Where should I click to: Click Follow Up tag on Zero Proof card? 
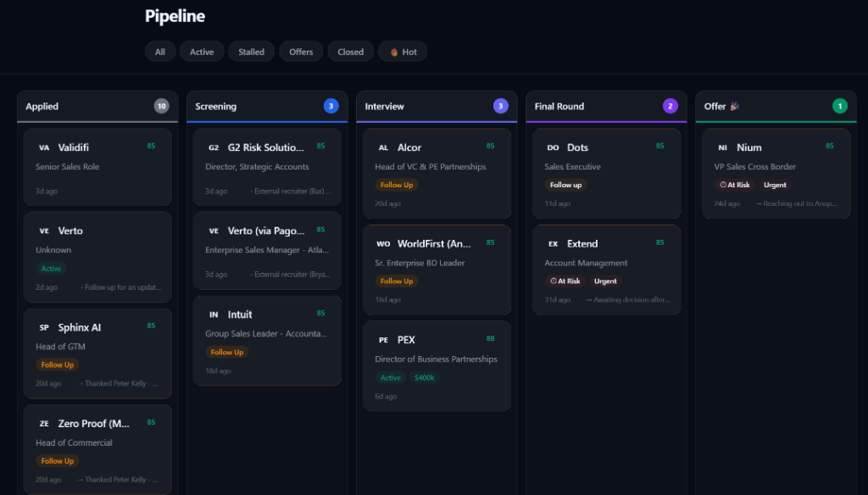point(57,460)
